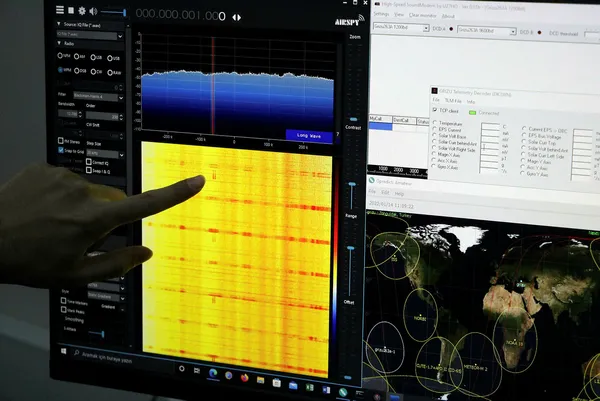Select the Temperature telemetry radio button
This screenshot has width=600, height=401.
point(435,123)
